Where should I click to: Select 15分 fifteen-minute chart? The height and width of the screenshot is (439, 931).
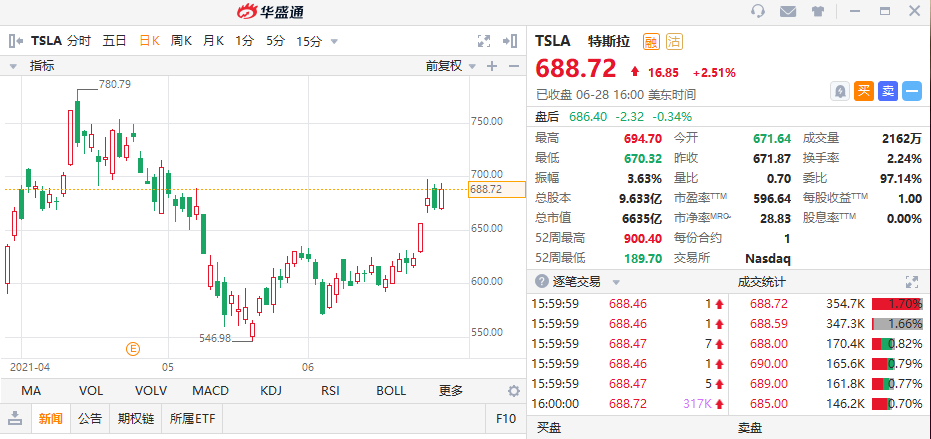click(309, 41)
